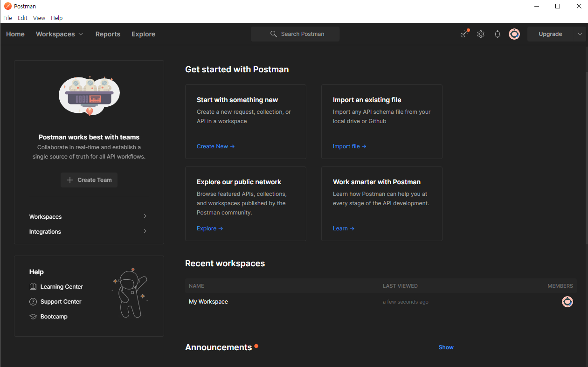Open the Bootcamp link
Viewport: 588px width, 367px height.
[54, 317]
